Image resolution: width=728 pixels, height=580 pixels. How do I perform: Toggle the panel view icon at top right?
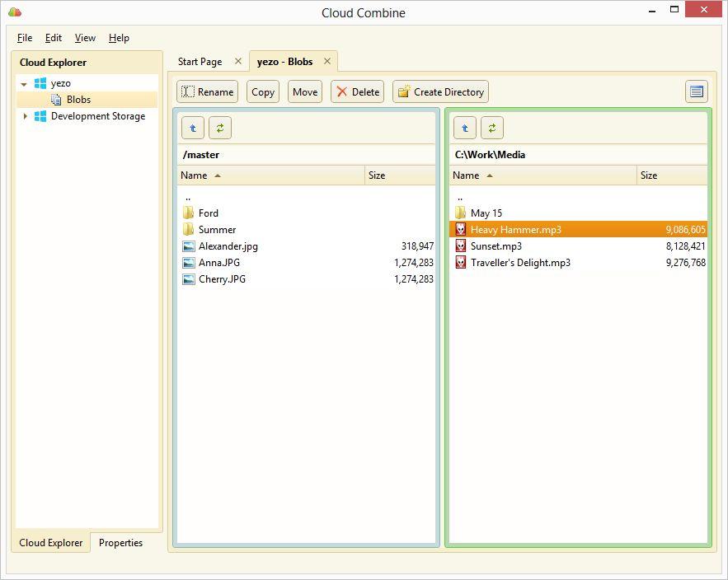pos(697,91)
